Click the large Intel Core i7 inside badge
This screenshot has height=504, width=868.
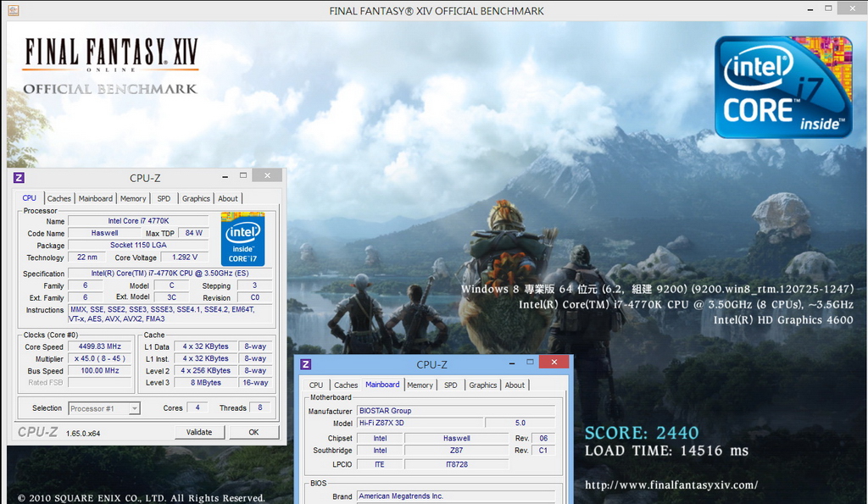point(782,87)
